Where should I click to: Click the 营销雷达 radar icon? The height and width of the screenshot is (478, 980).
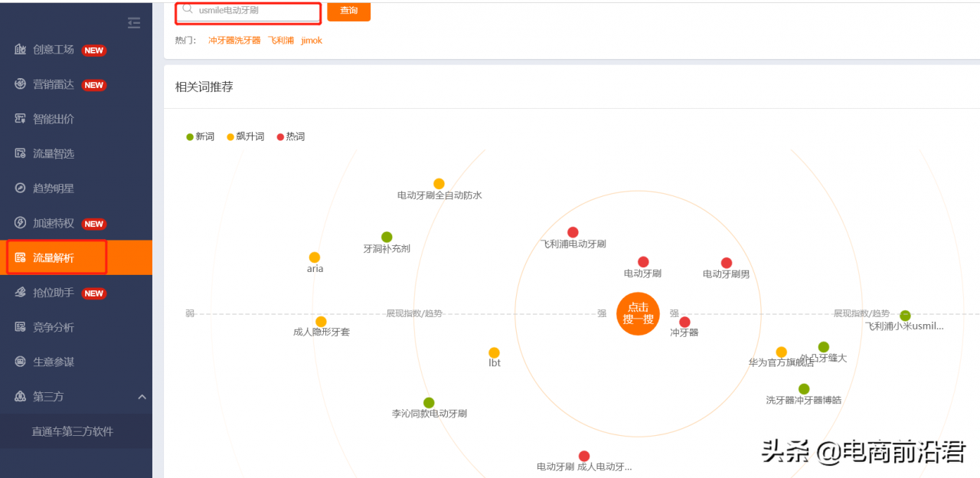pos(21,84)
